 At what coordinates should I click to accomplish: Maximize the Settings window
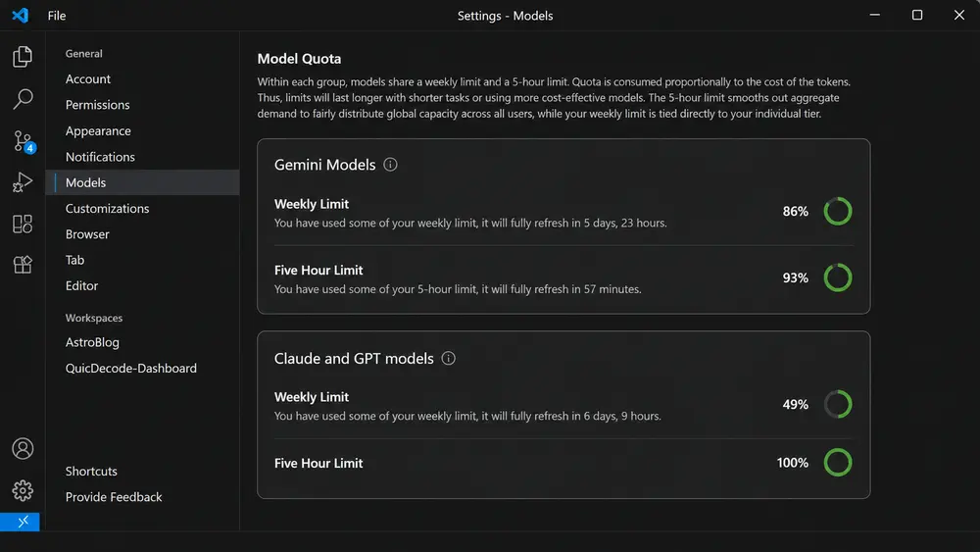tap(917, 15)
